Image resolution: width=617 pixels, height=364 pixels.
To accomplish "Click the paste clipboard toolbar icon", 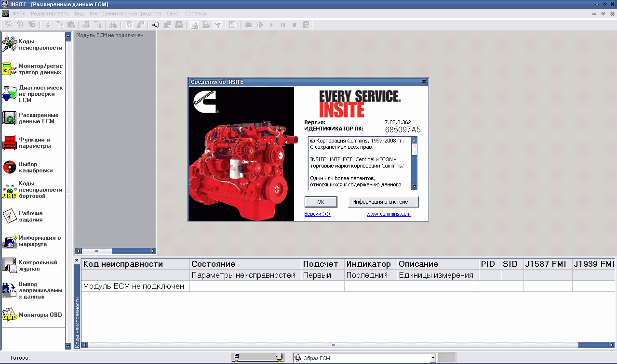I will 71,25.
